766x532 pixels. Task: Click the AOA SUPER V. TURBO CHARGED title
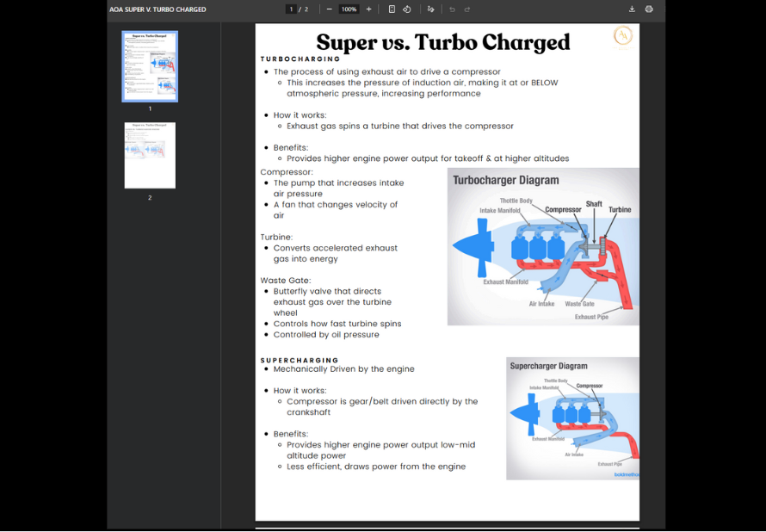point(158,9)
